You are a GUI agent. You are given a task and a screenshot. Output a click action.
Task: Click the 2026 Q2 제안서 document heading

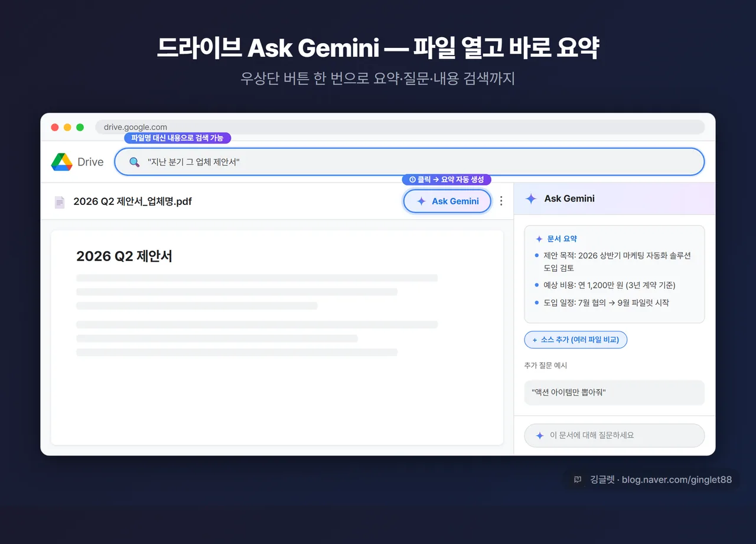coord(124,256)
